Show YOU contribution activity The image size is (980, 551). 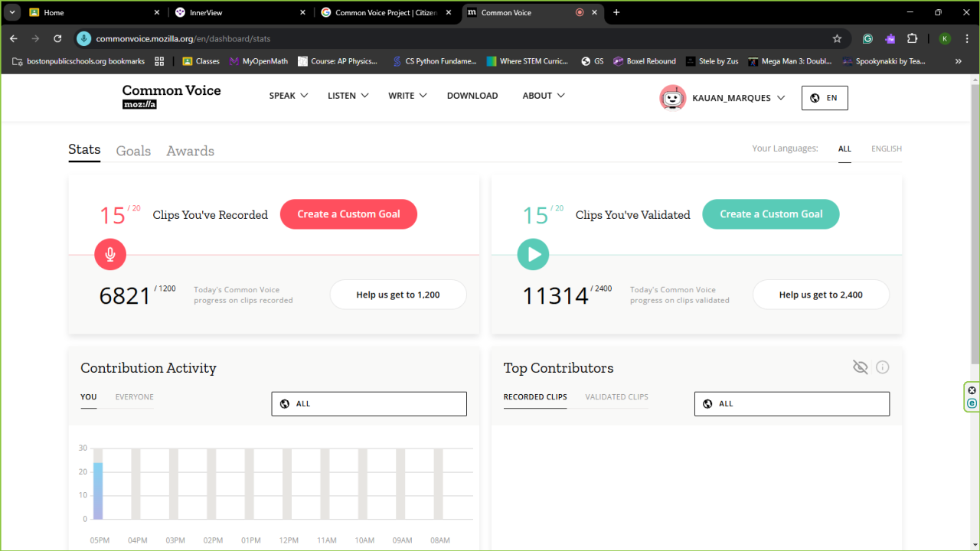coord(89,397)
